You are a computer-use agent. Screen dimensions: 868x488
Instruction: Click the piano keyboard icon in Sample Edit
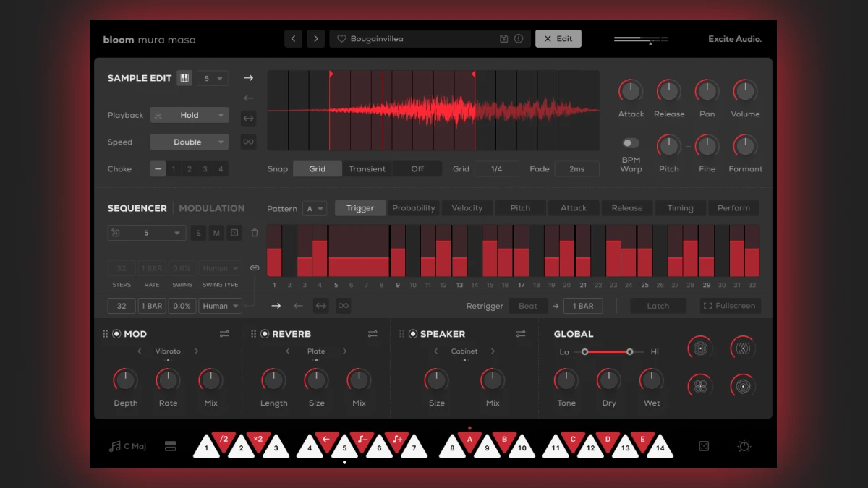pos(184,78)
